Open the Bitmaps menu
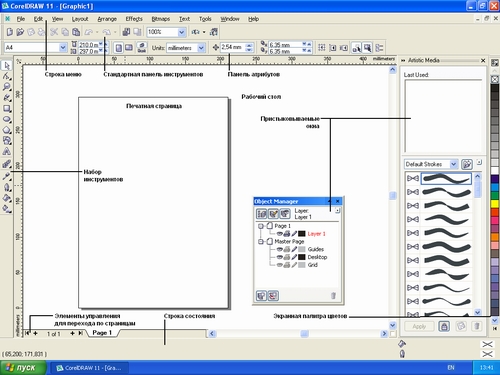500x375 pixels. tap(161, 19)
